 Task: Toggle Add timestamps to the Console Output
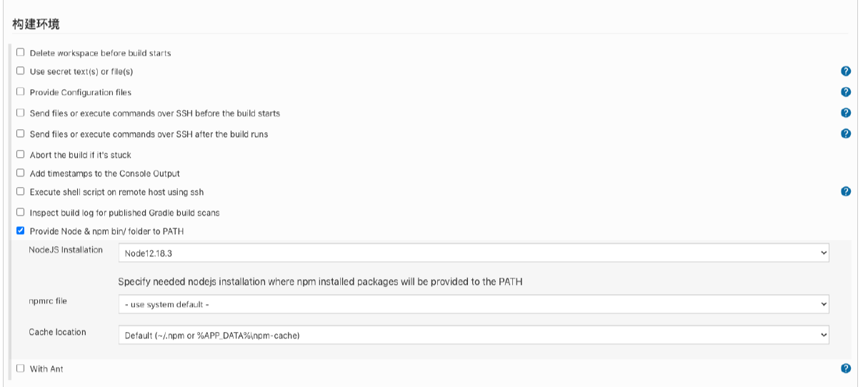(x=21, y=173)
